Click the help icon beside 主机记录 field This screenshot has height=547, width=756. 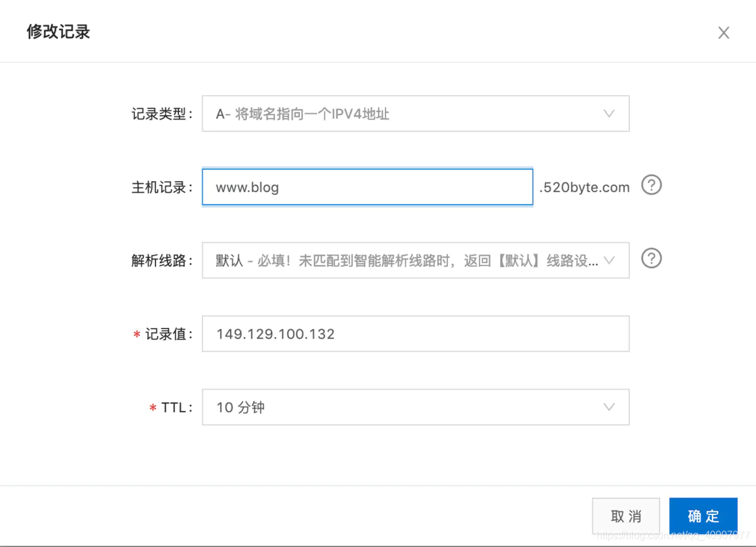coord(652,185)
